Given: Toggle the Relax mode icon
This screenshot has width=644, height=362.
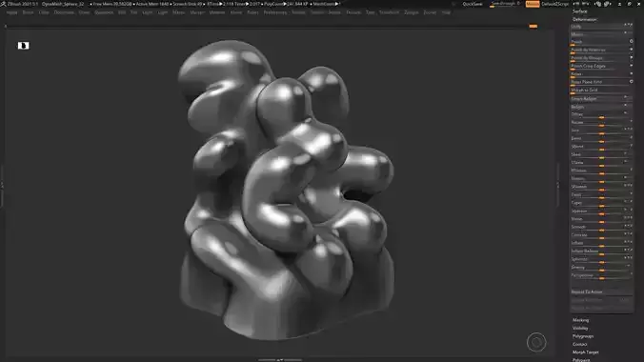Looking at the screenshot, I should 632,73.
